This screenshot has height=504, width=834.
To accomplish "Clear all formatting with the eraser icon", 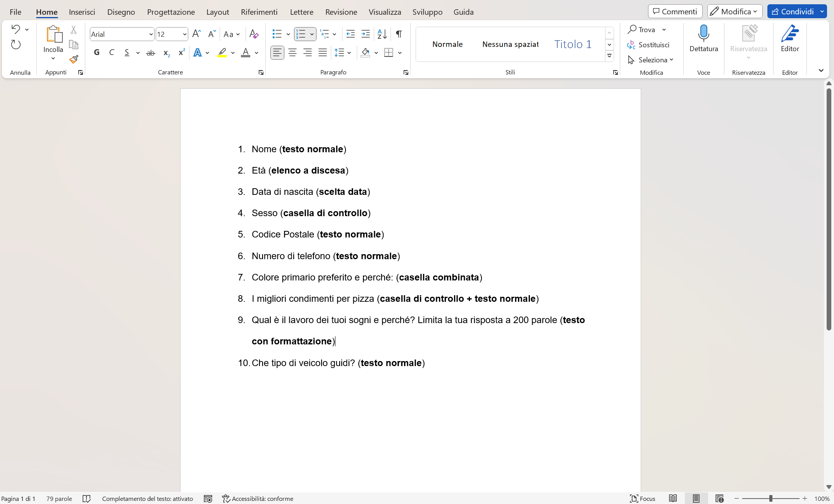I will click(x=254, y=34).
